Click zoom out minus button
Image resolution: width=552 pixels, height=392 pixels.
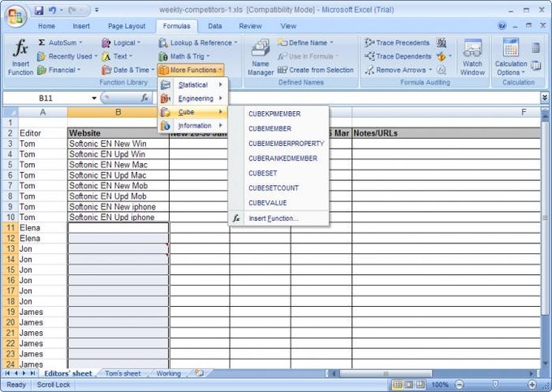[459, 385]
